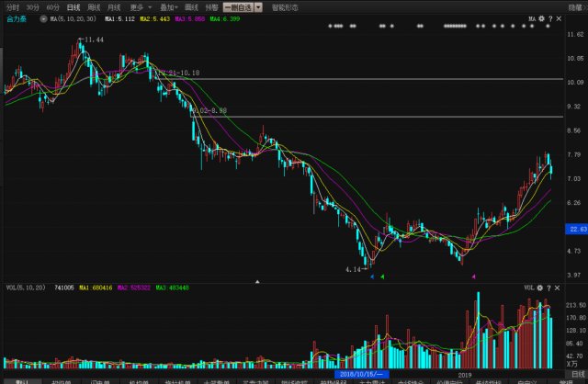This screenshot has height=384, width=588.
Task: Click the small triangle marker above volume panel
Action: pos(257,281)
